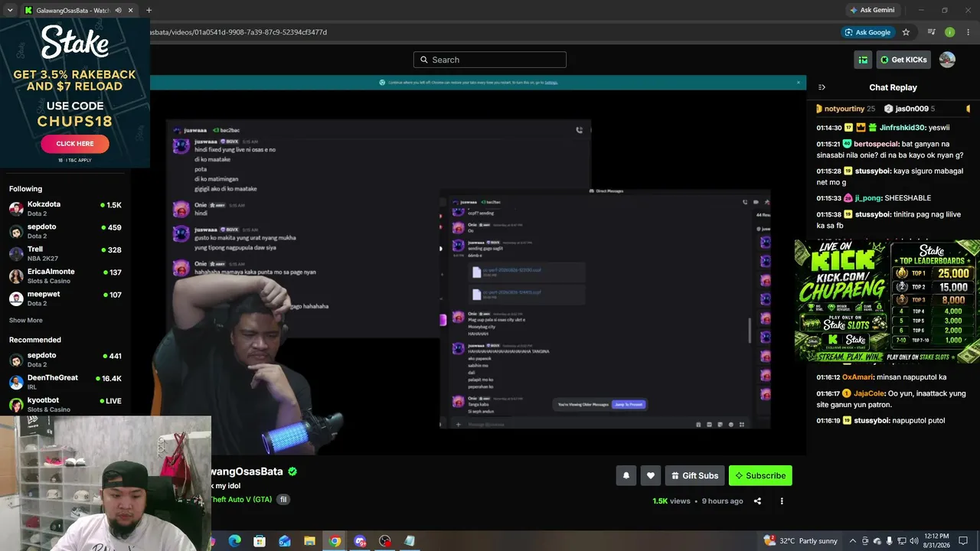980x551 pixels.
Task: Collapse the Chat Replay panel
Action: tap(822, 87)
